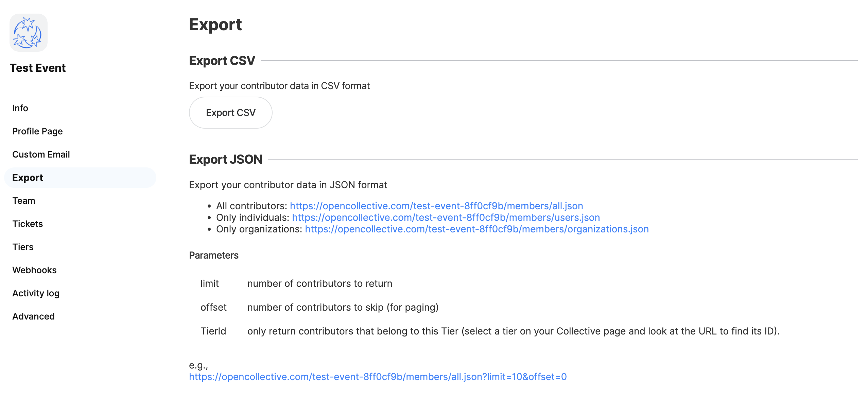Click the Test Event collective logo icon
Screen dimensions: 868x409
click(29, 33)
